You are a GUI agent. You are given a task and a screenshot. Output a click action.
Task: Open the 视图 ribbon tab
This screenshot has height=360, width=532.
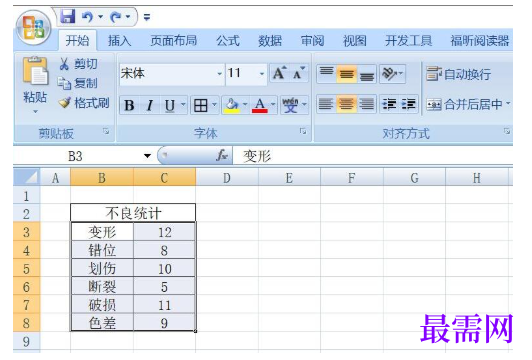(355, 41)
